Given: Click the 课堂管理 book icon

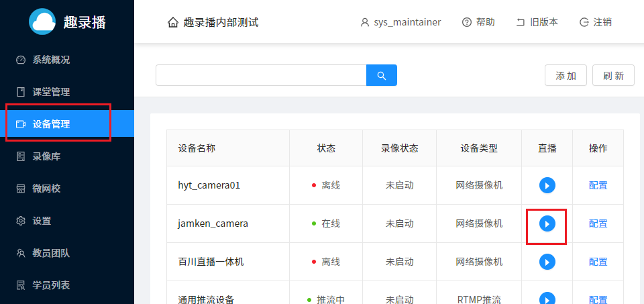Looking at the screenshot, I should coord(21,92).
